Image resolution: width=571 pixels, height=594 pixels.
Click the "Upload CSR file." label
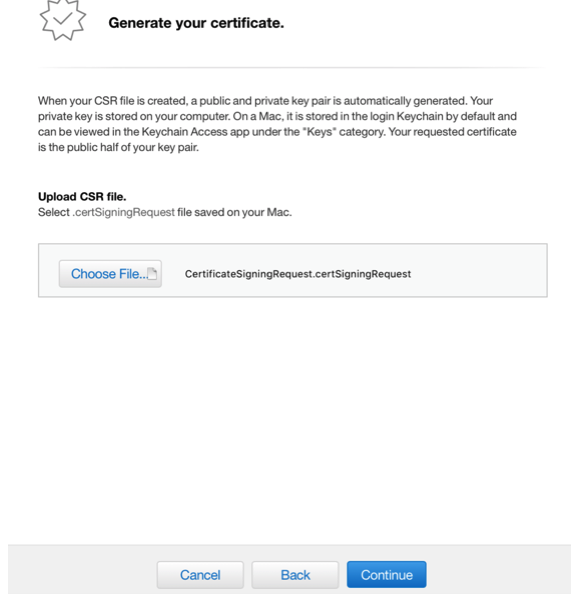click(x=82, y=197)
